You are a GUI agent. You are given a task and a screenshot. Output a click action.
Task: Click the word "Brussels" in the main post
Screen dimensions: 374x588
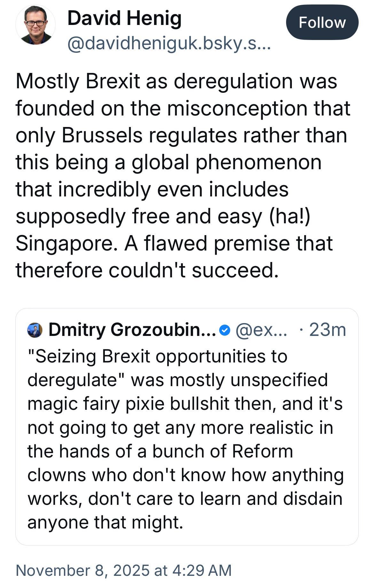pos(102,135)
